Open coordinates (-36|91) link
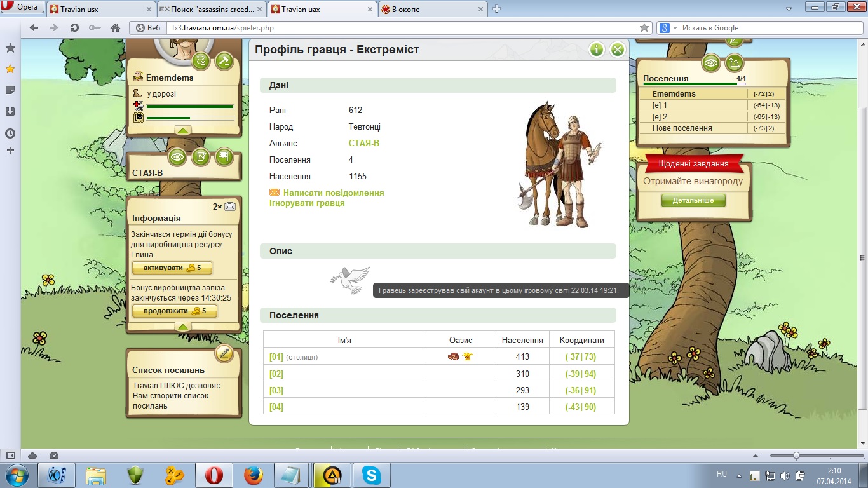Image resolution: width=868 pixels, height=488 pixels. point(581,390)
